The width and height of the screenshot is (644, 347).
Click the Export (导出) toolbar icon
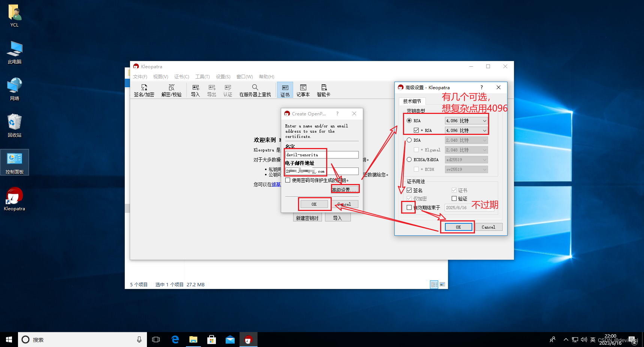(212, 91)
